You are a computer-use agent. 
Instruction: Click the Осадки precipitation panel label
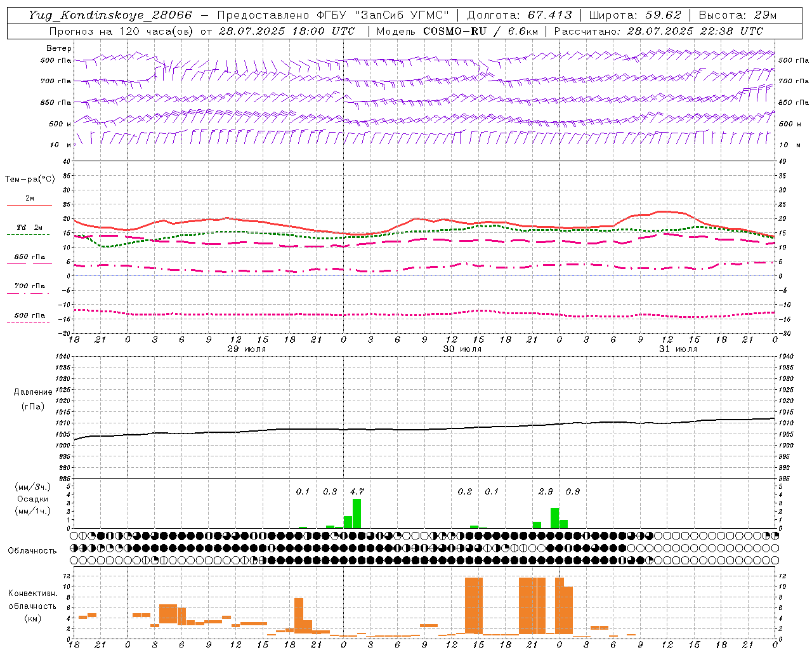tap(32, 499)
